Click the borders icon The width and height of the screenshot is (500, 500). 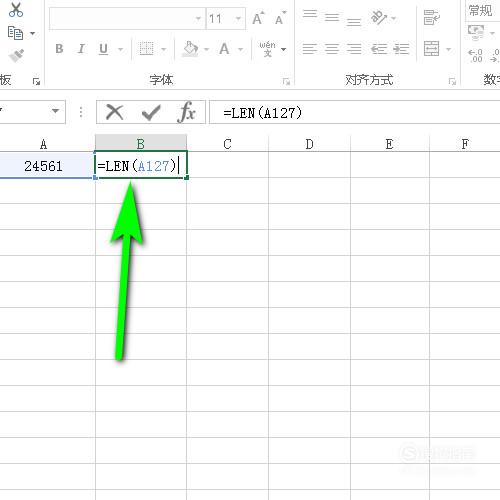click(x=146, y=49)
